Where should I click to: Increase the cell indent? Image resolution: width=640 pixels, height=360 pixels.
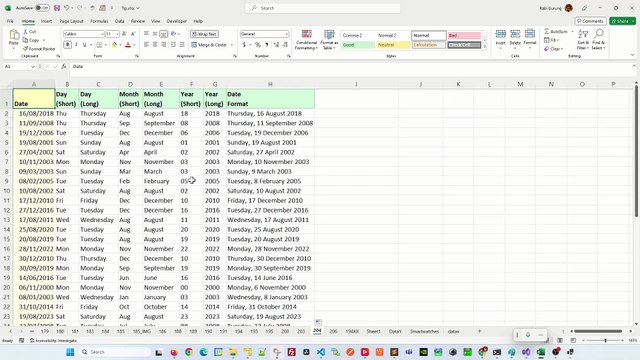[182, 44]
